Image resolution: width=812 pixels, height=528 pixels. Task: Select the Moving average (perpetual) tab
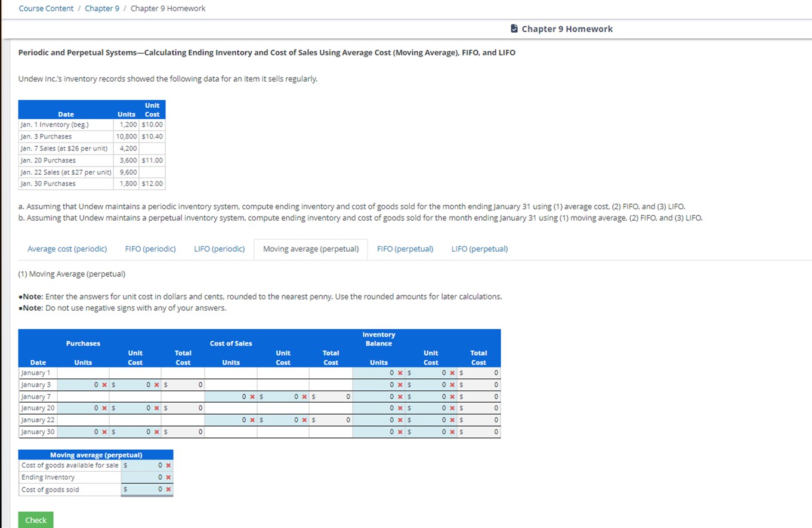(311, 249)
